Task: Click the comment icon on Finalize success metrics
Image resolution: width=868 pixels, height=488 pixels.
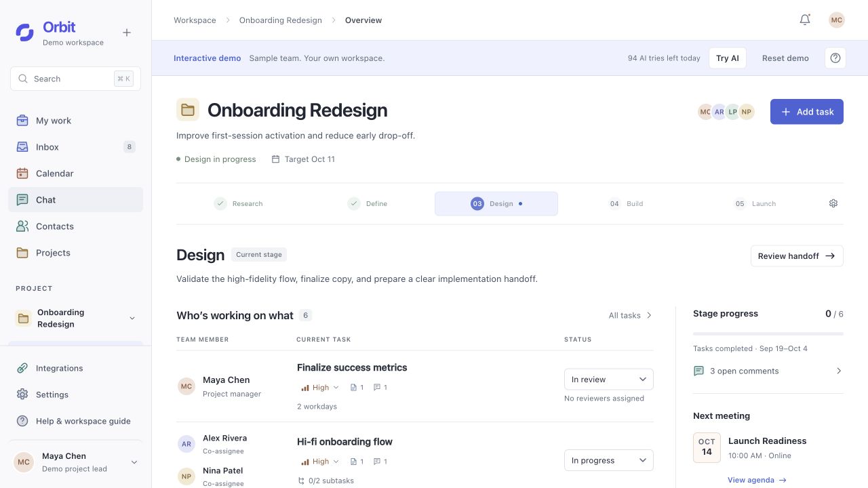Action: (377, 388)
